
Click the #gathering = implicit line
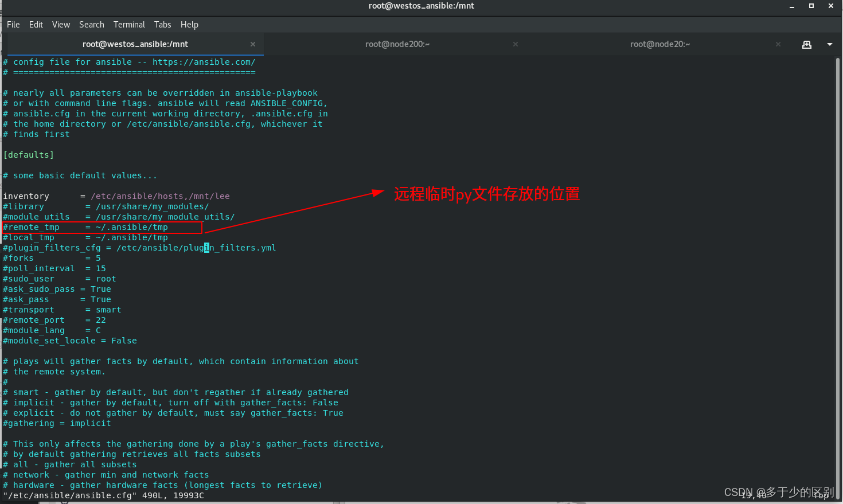[57, 423]
